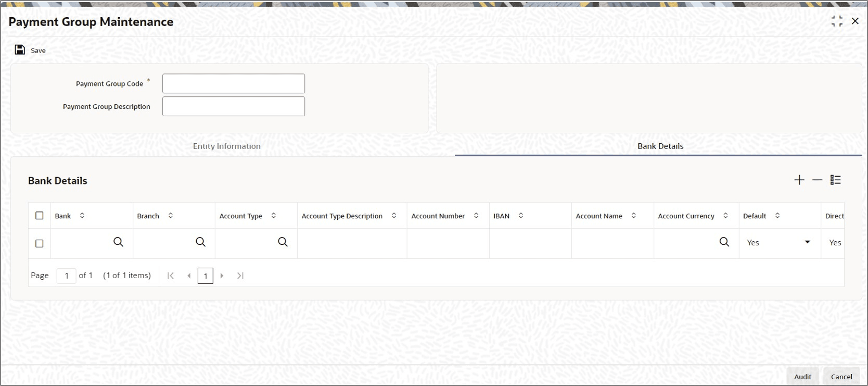Sort by Default column
This screenshot has height=386, width=868.
tap(777, 216)
